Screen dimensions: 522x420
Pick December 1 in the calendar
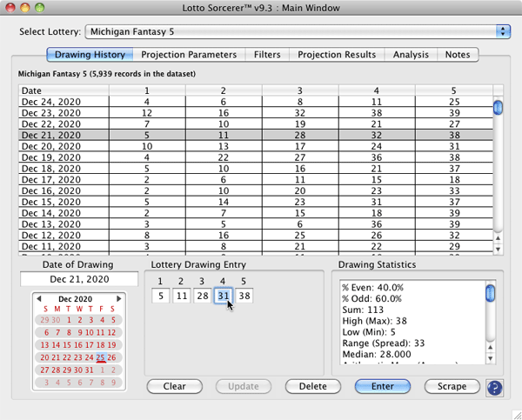[69, 320]
